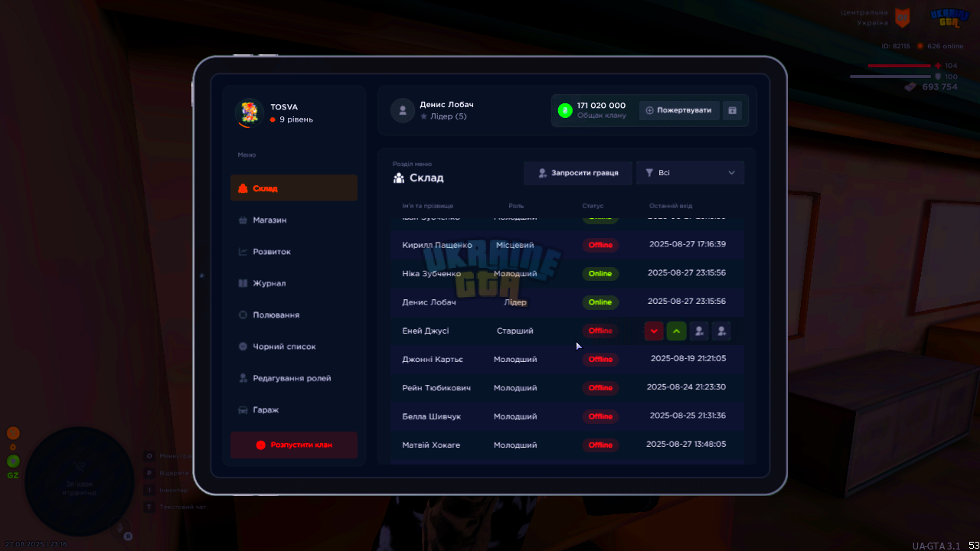The image size is (980, 551).
Task: Click last login date in Ніка Зубченко row
Action: (x=687, y=273)
